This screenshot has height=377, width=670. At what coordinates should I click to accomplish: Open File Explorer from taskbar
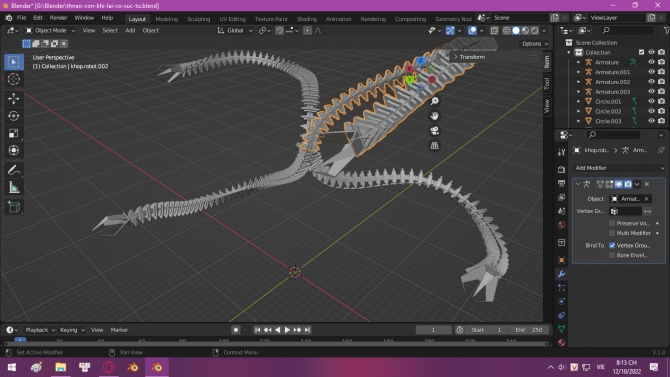pos(61,367)
